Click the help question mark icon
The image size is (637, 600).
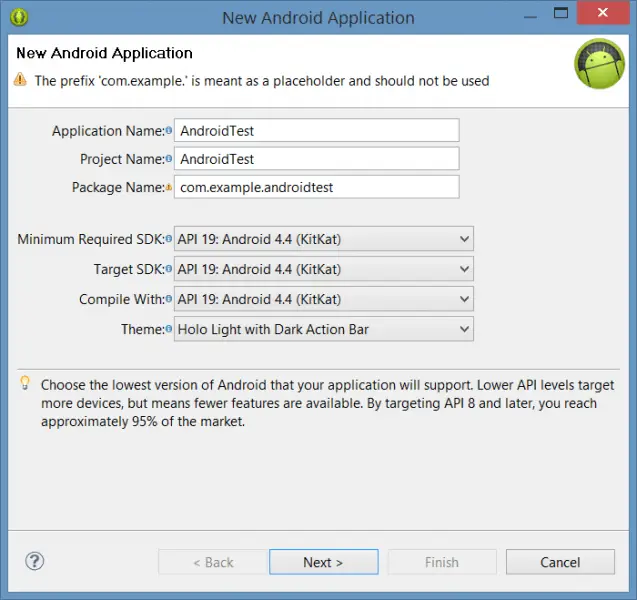(34, 561)
